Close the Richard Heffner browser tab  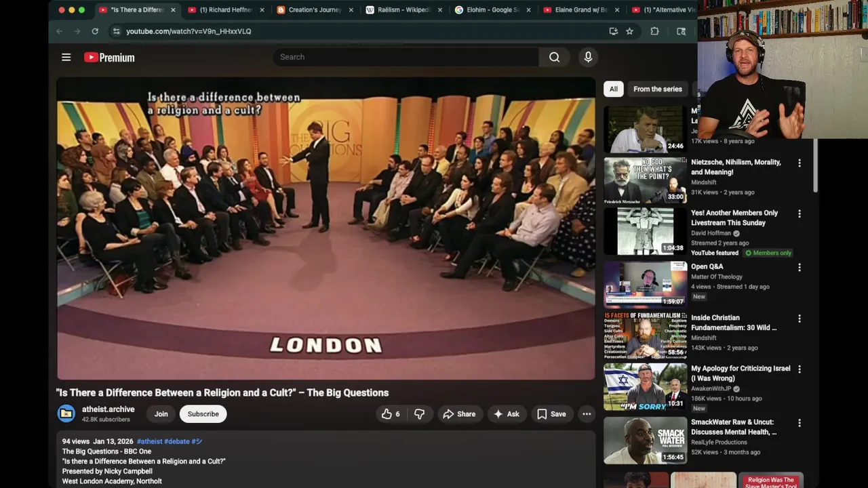point(262,10)
